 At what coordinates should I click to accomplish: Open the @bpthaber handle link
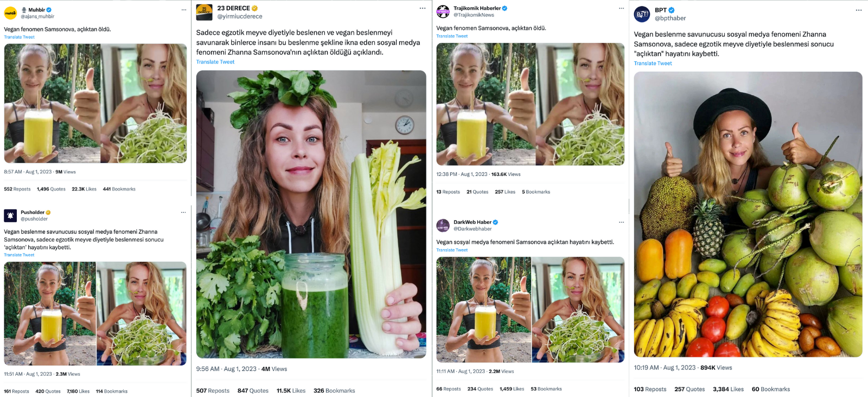[x=670, y=18]
